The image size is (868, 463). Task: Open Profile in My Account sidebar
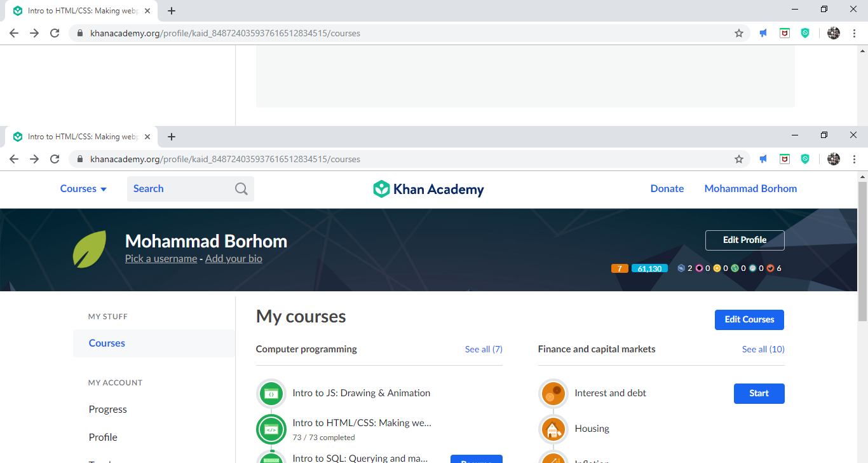tap(103, 438)
